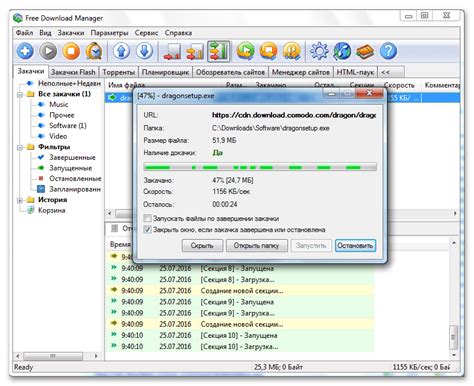Image resolution: width=474 pixels, height=386 pixels.
Task: Open the Справка menu
Action: pos(178,33)
